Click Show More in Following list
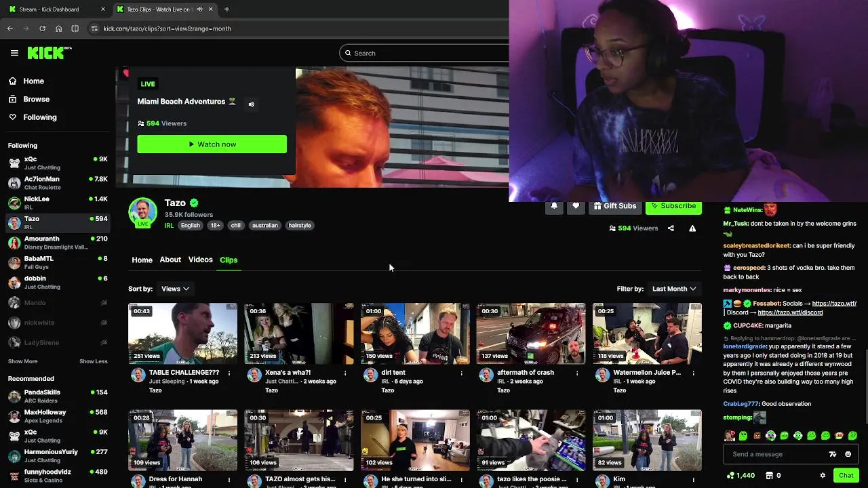The width and height of the screenshot is (868, 488). click(22, 361)
